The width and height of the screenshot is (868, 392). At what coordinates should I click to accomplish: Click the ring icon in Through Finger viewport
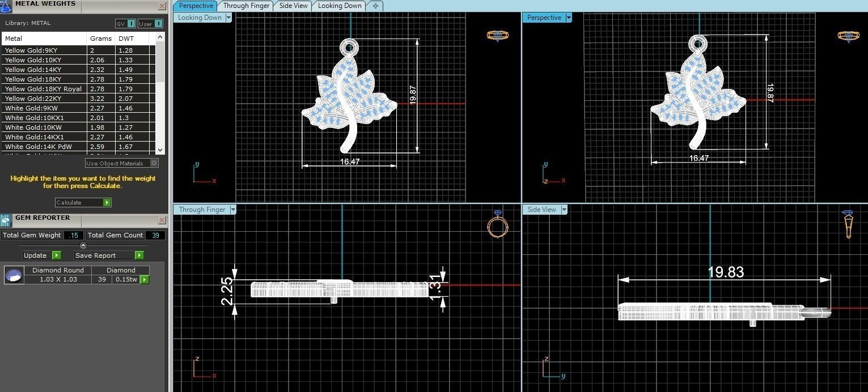pos(498,225)
